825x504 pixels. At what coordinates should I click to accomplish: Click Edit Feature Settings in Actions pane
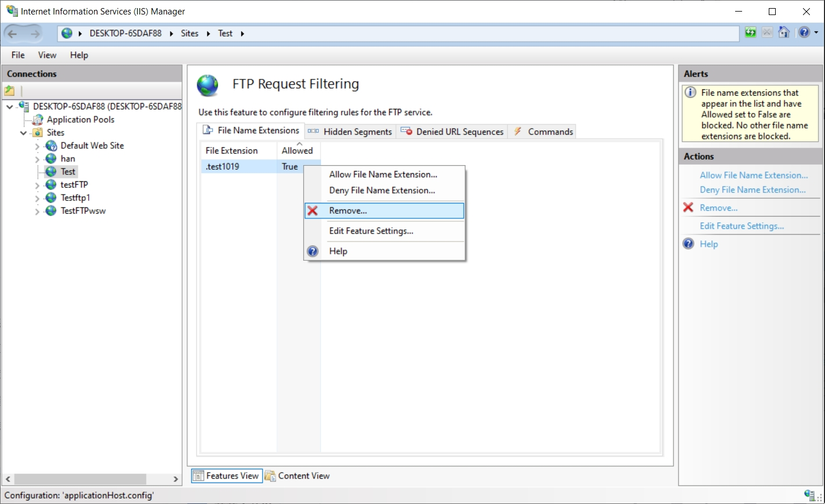(742, 226)
